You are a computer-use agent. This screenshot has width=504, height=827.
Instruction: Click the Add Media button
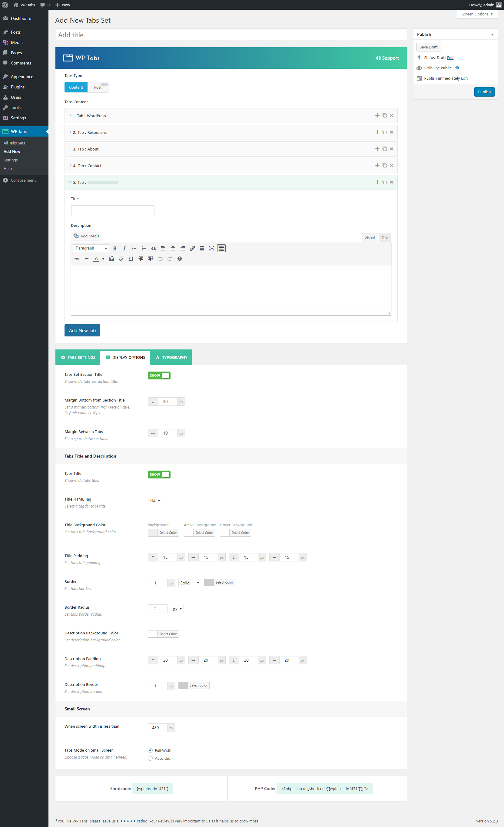tap(86, 236)
